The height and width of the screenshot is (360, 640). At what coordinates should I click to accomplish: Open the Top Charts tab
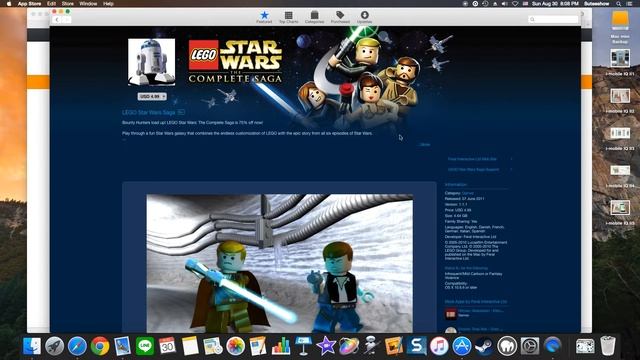coord(289,17)
